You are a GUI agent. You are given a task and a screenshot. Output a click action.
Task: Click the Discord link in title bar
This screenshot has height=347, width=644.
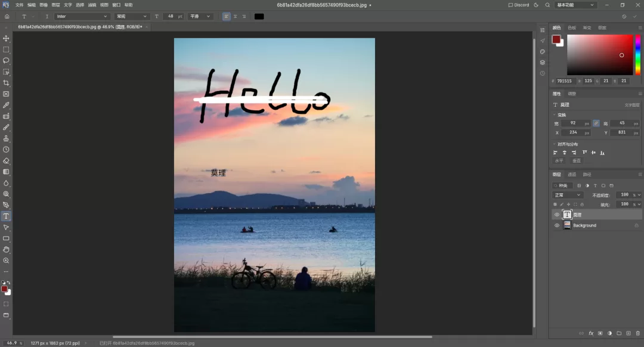(x=519, y=5)
